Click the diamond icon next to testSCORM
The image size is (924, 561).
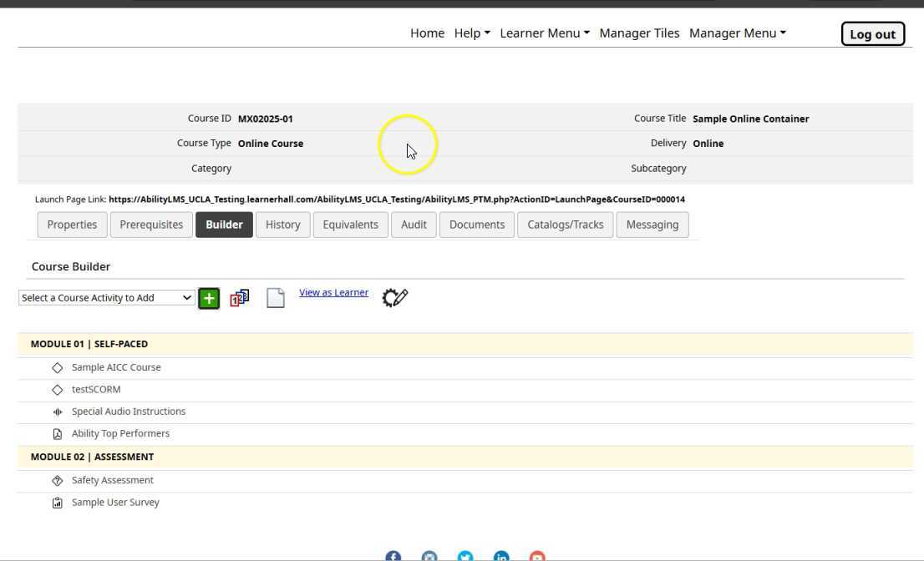pos(58,390)
